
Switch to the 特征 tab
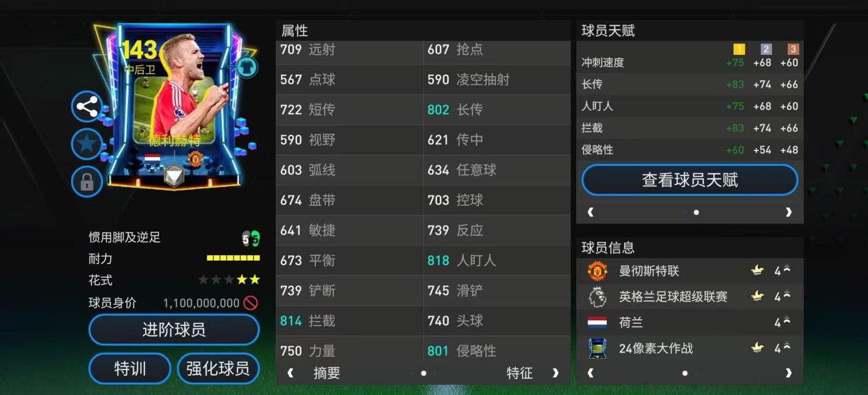click(519, 373)
